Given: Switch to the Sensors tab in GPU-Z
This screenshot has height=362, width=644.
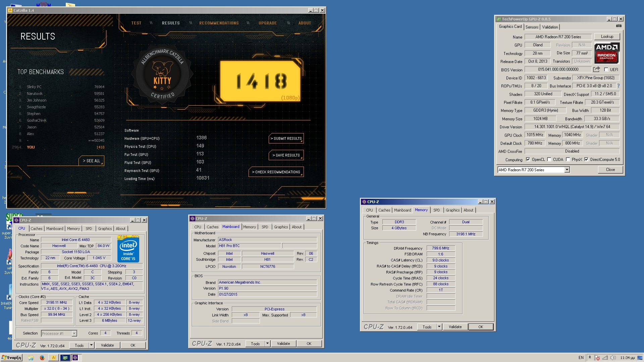Looking at the screenshot, I should [532, 27].
